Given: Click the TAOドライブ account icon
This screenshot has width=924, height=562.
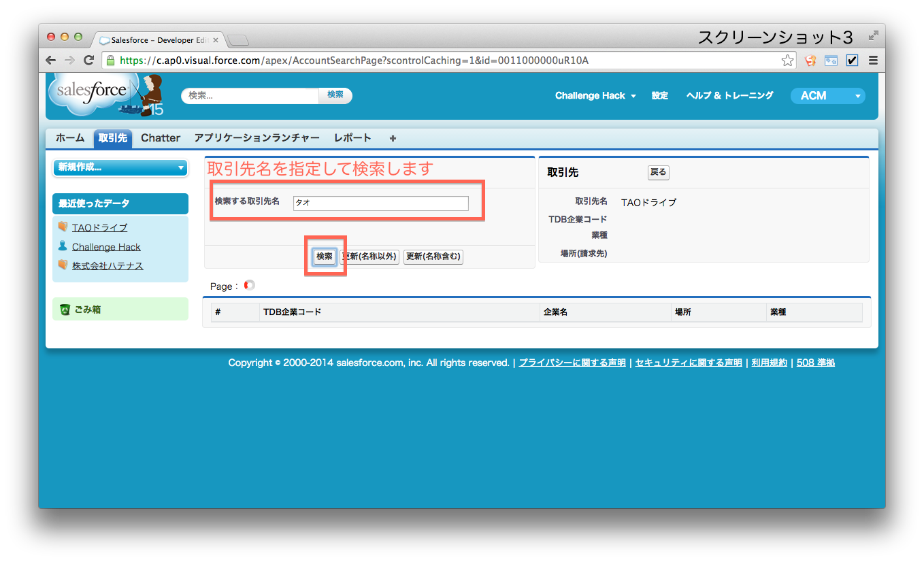Looking at the screenshot, I should (x=63, y=227).
